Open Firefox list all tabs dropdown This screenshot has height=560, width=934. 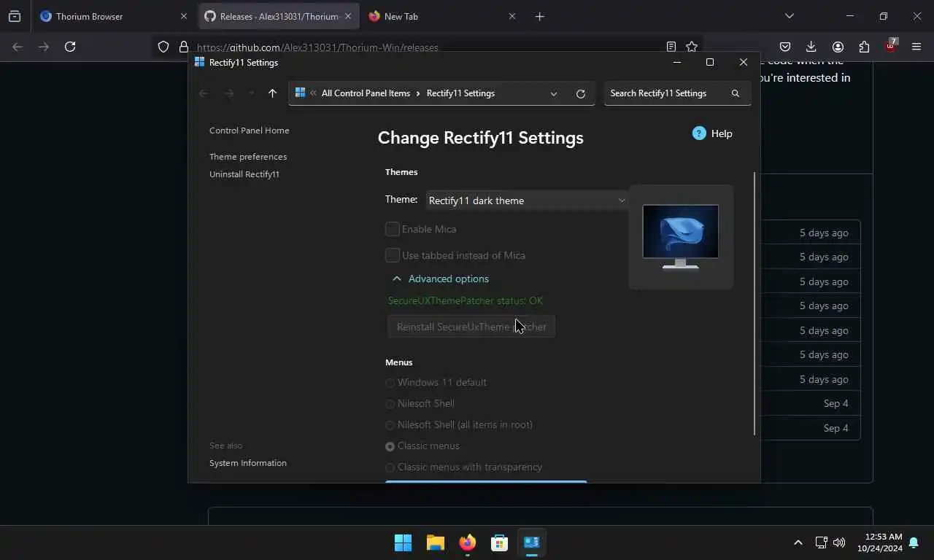pos(789,16)
